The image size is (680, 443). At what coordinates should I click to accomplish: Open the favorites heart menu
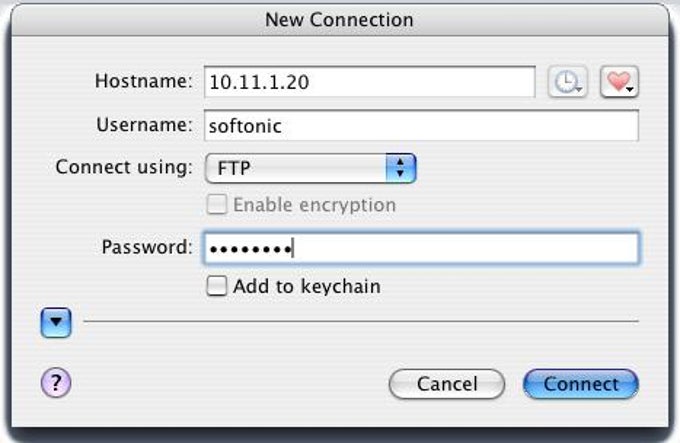[x=619, y=81]
